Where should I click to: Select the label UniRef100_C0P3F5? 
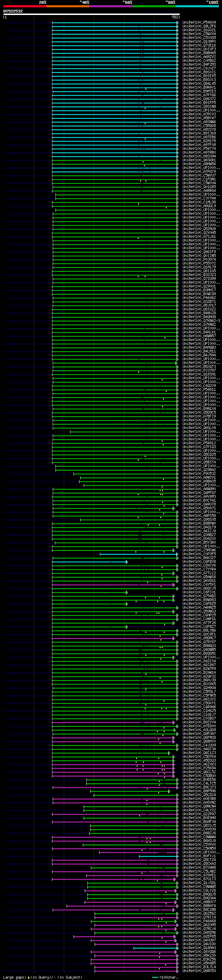pyautogui.click(x=199, y=554)
